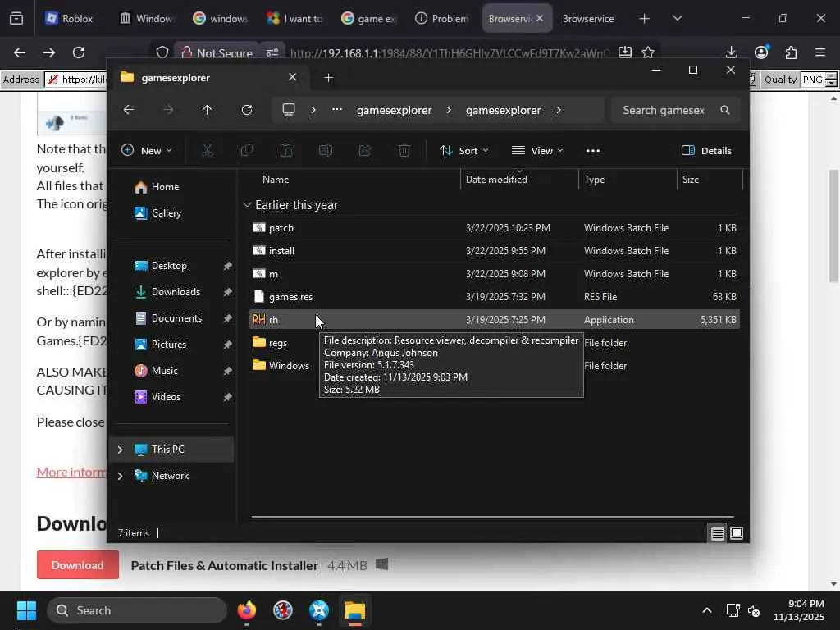This screenshot has width=840, height=630.
Task: Switch to the second Browservice tab
Action: pos(588,18)
